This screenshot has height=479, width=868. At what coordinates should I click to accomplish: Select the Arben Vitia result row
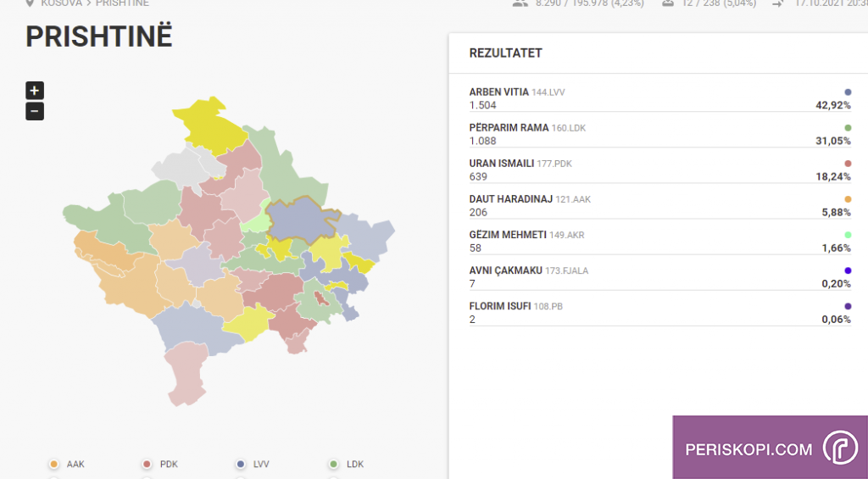[x=659, y=98]
